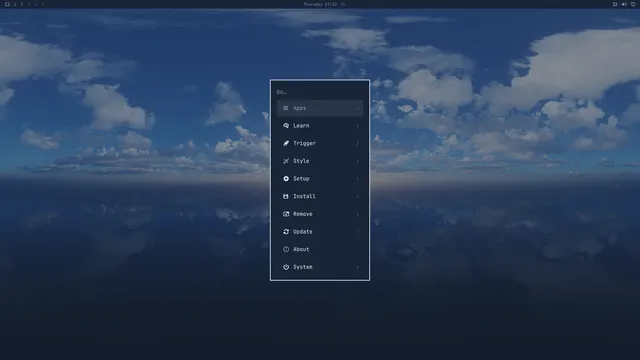Focus the "Go…" search field

coord(320,92)
